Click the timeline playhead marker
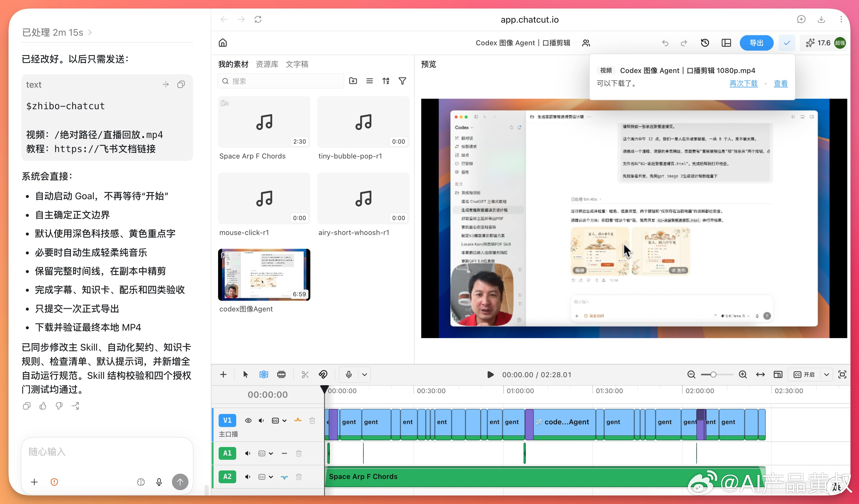Image resolution: width=859 pixels, height=504 pixels. coord(324,389)
